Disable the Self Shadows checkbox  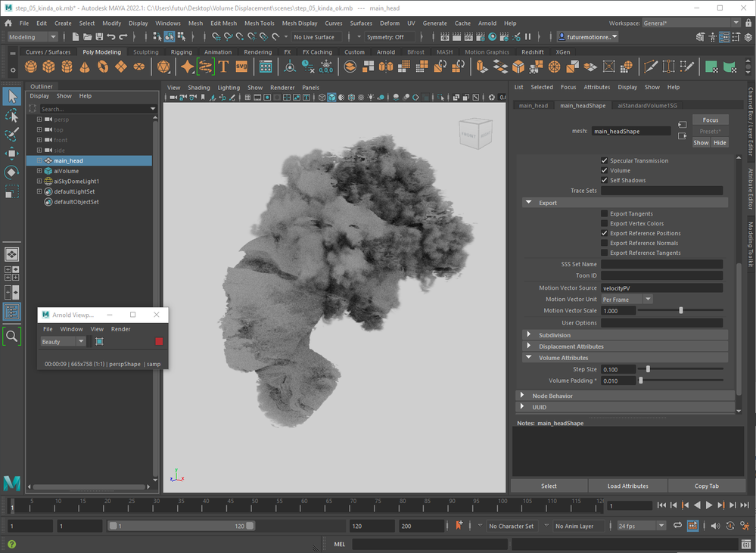coord(604,180)
